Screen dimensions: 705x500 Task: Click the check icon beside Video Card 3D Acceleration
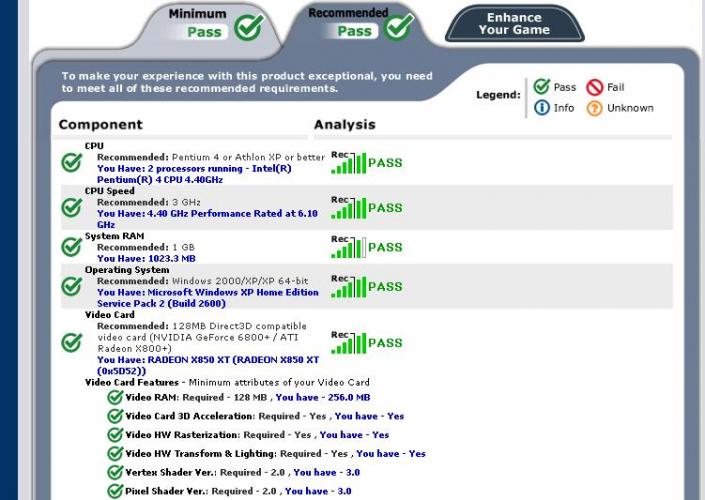point(115,416)
